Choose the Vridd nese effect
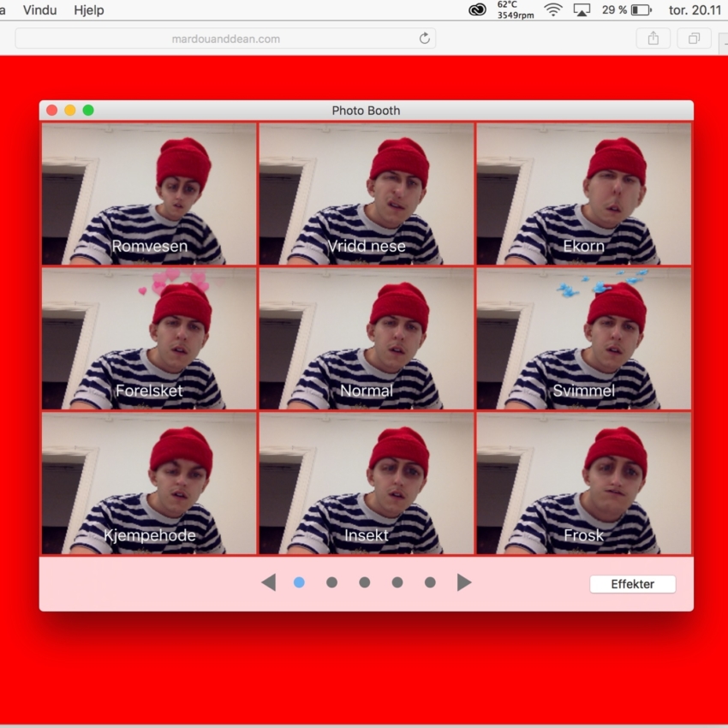The width and height of the screenshot is (728, 728). 367,194
